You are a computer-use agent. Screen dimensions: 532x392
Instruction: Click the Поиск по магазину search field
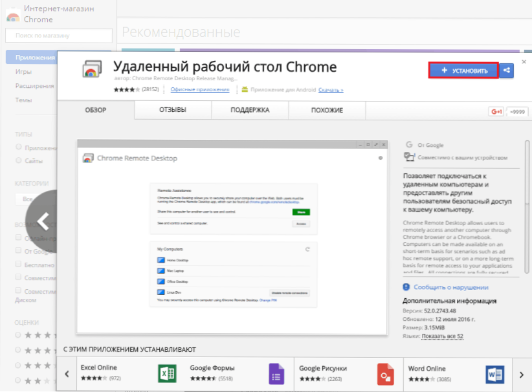(x=58, y=36)
